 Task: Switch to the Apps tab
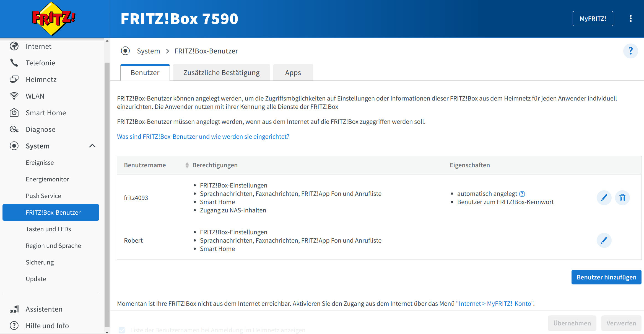pyautogui.click(x=293, y=73)
